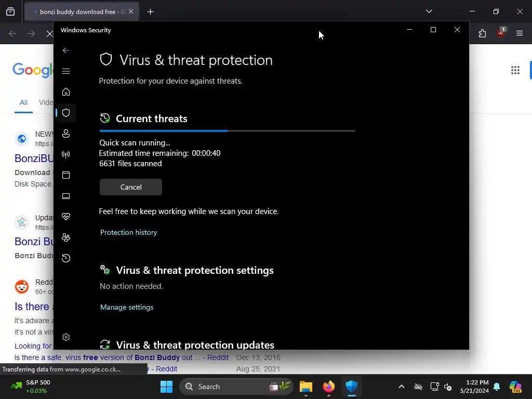Click the 'Quick scan running...' text

tap(135, 143)
